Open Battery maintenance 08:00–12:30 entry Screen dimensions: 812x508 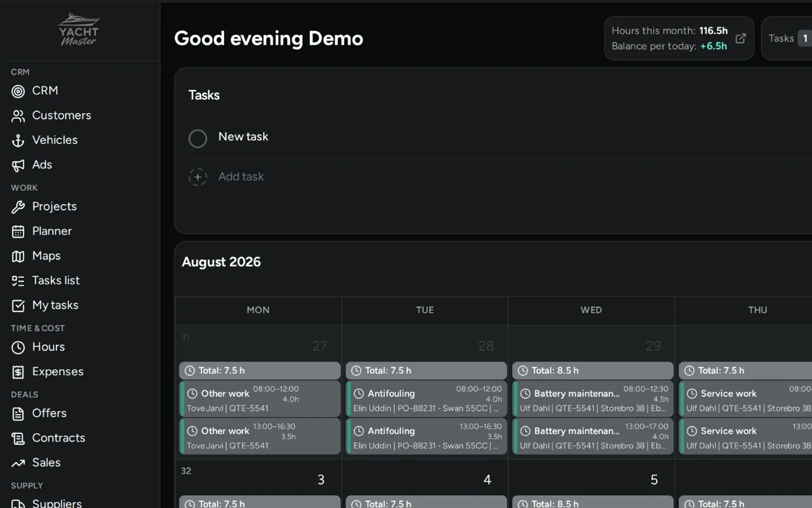[593, 398]
